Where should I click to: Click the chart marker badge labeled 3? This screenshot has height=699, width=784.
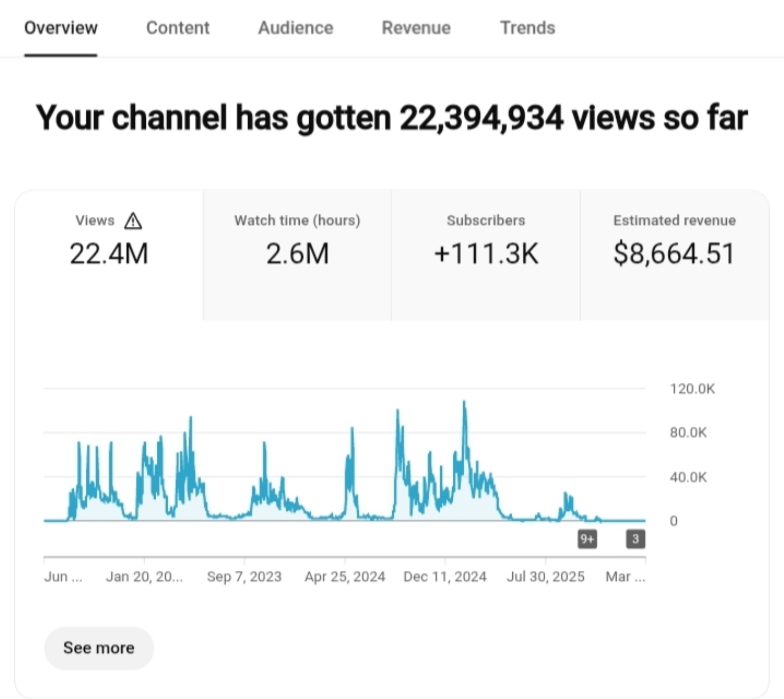[x=635, y=539]
